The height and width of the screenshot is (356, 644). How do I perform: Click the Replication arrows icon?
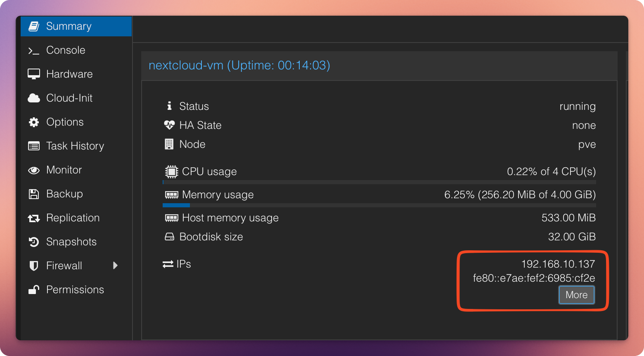tap(34, 218)
